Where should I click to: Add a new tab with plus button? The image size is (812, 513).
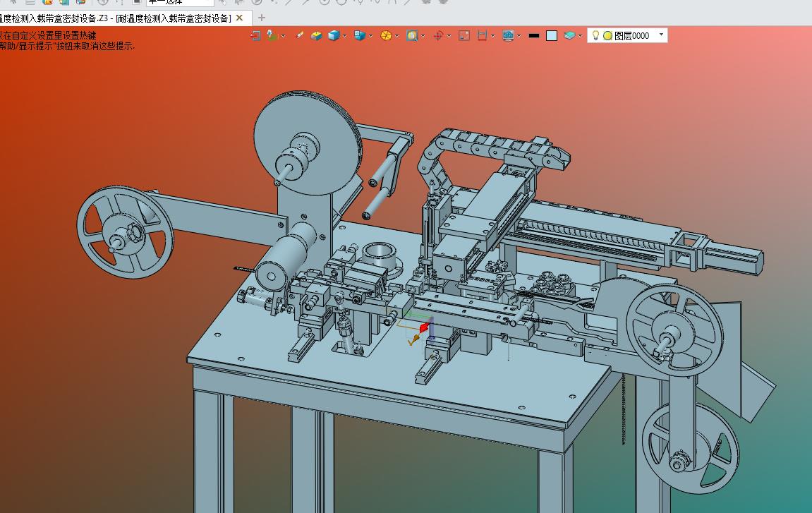point(262,18)
